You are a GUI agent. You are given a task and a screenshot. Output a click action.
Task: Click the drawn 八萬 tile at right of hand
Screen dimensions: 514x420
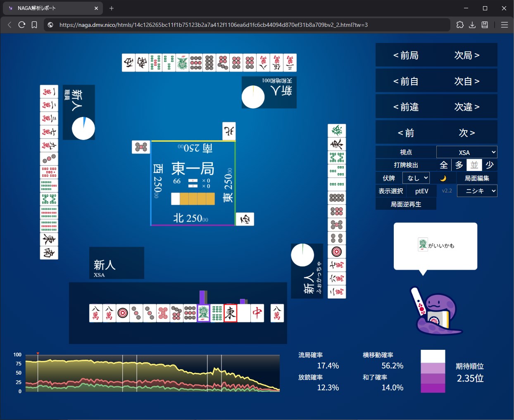[x=277, y=313]
